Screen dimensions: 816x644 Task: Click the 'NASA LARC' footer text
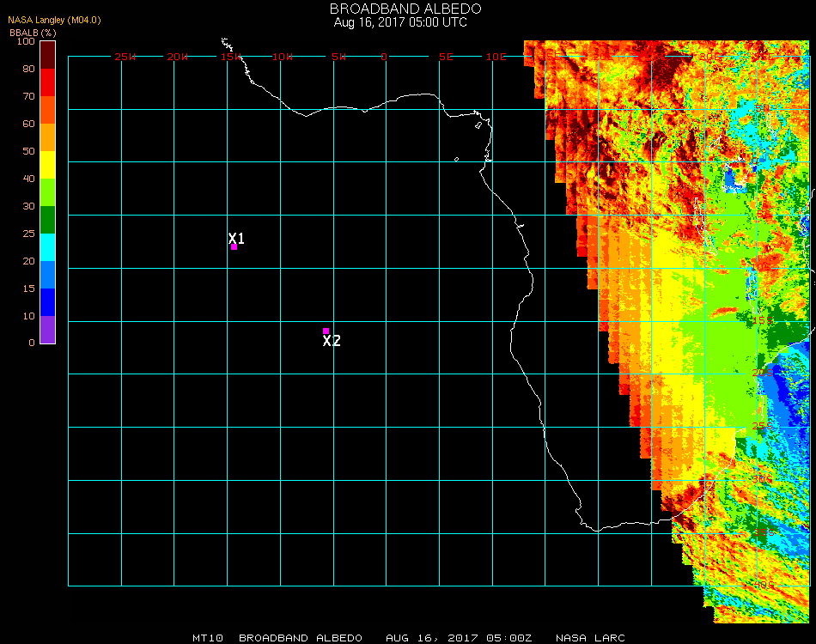(590, 638)
